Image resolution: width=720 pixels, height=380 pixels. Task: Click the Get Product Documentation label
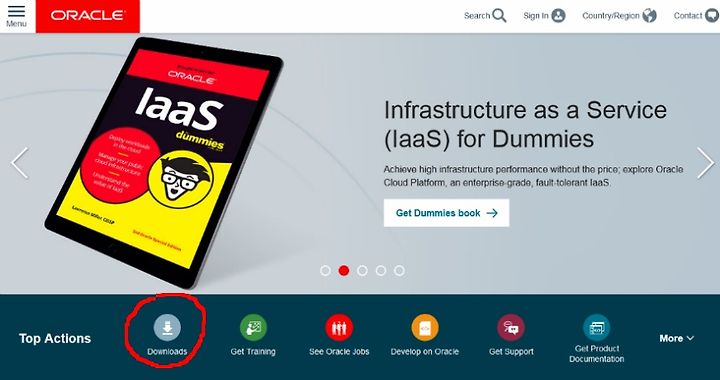(x=596, y=354)
